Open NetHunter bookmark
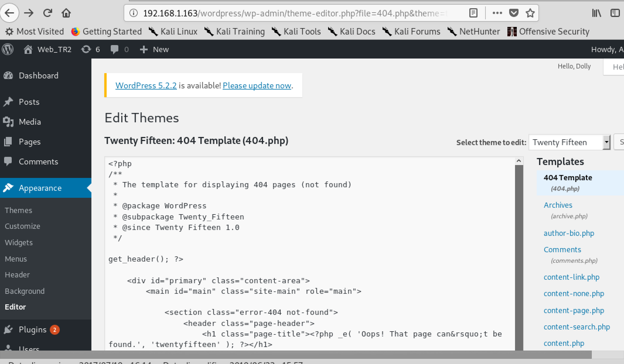624x364 pixels. [x=474, y=31]
